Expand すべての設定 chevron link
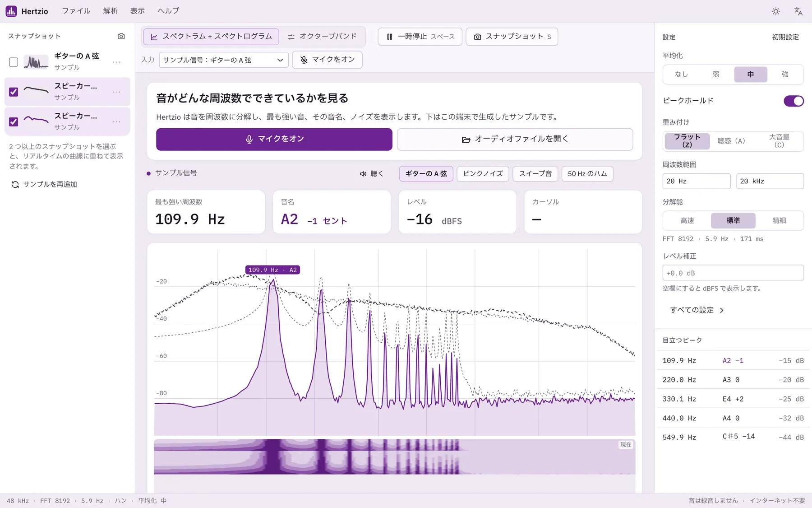This screenshot has width=812, height=508. coord(697,310)
